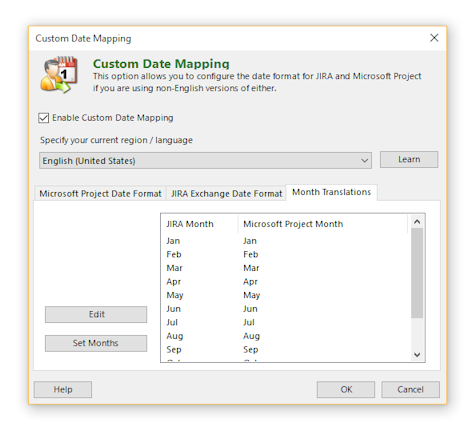Select the Month Translations tab

[331, 192]
